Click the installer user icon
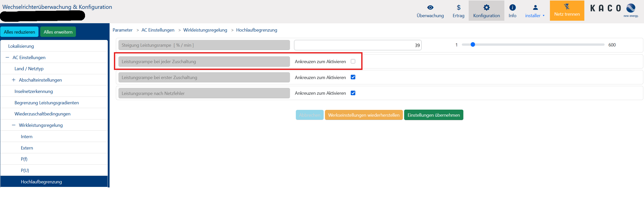This screenshot has width=644, height=197. coord(535,8)
